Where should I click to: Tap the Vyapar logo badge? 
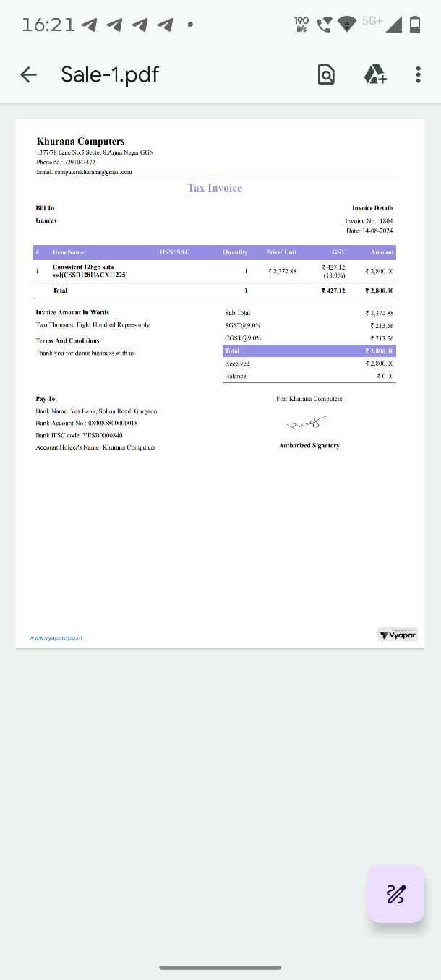398,635
